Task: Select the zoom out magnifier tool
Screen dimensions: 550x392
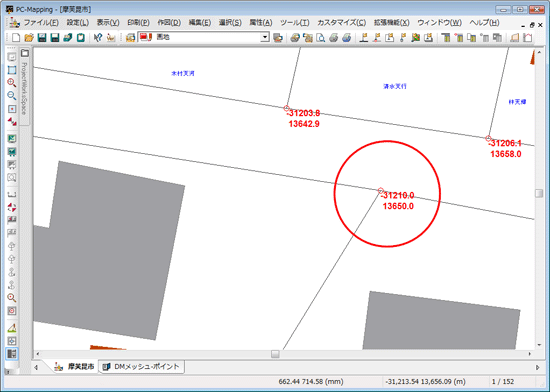Action: (12, 96)
